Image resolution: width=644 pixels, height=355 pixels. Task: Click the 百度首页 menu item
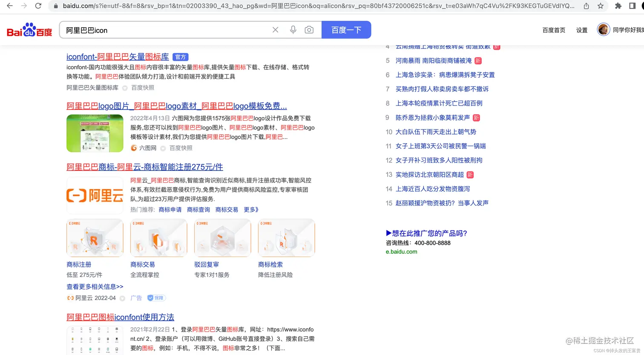pos(553,30)
